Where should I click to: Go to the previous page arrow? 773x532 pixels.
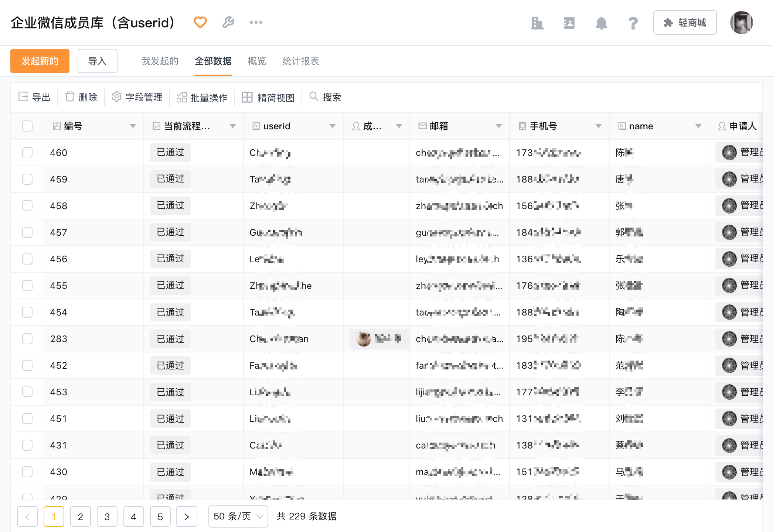tap(27, 516)
